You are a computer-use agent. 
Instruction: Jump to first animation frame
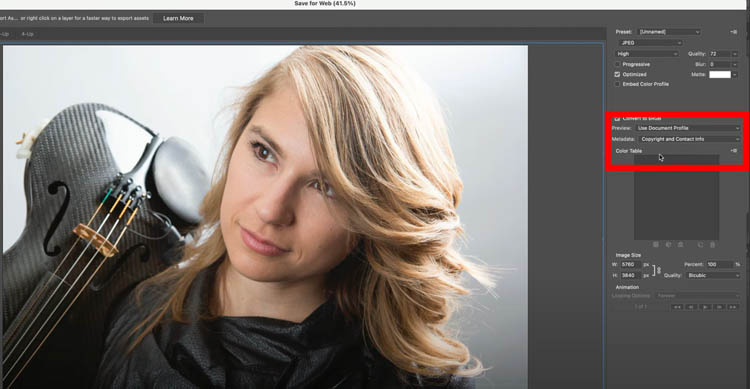coord(677,307)
